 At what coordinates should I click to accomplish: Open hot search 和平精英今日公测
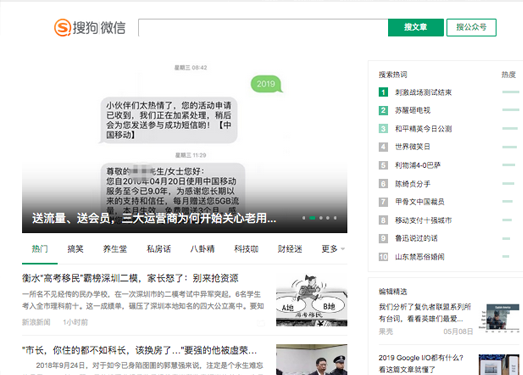(423, 128)
